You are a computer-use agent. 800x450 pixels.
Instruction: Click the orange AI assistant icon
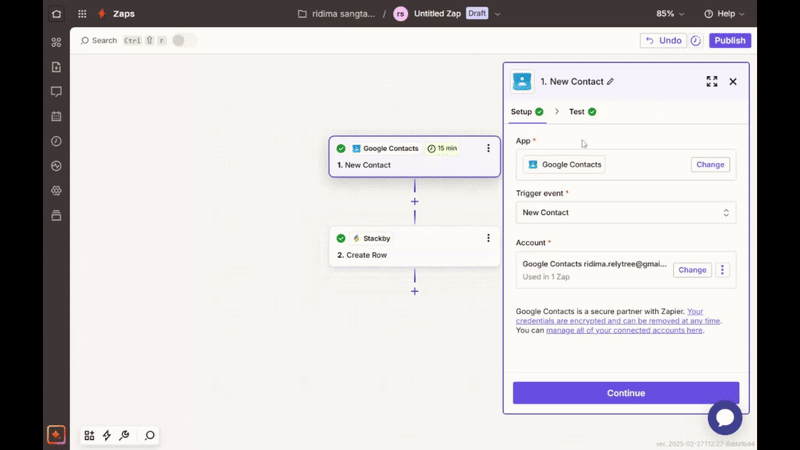point(56,435)
